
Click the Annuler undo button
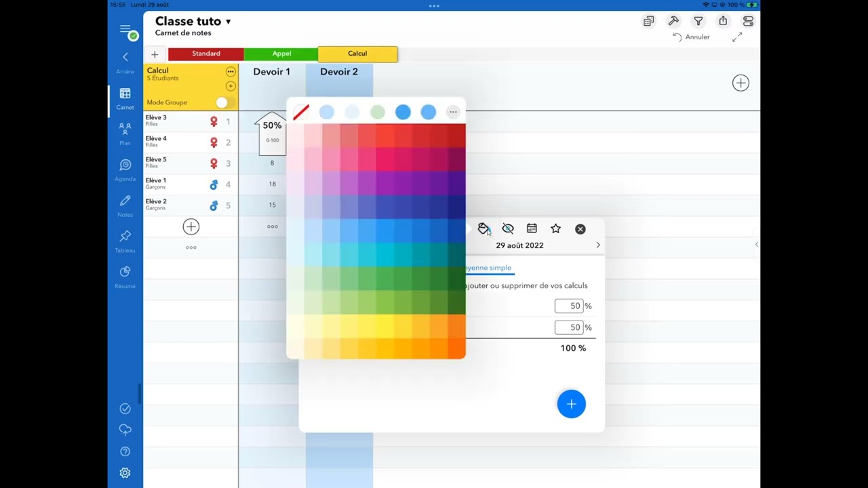pos(691,37)
